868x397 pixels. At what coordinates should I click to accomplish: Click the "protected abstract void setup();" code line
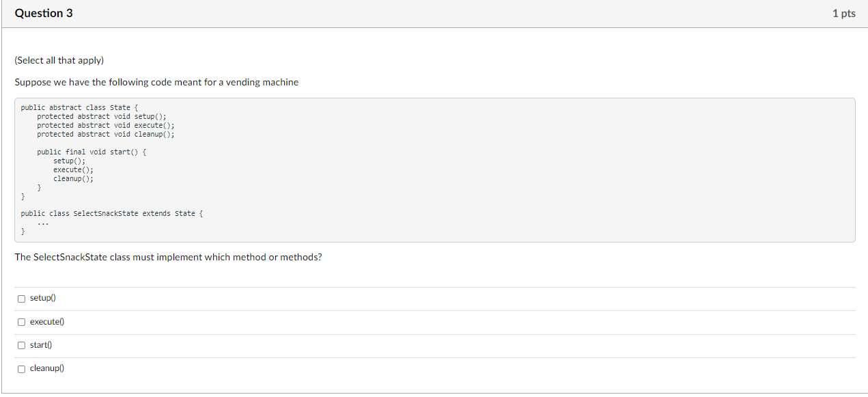[102, 117]
